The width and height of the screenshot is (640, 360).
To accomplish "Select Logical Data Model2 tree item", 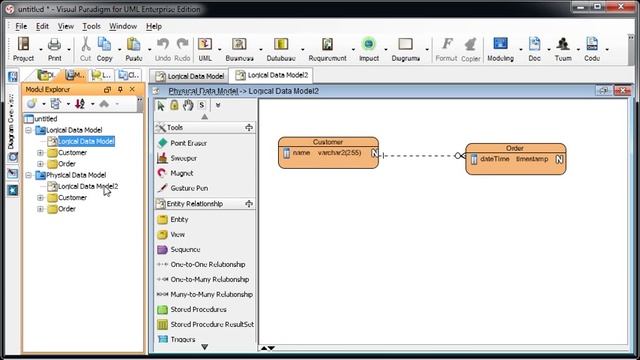I will [x=83, y=187].
